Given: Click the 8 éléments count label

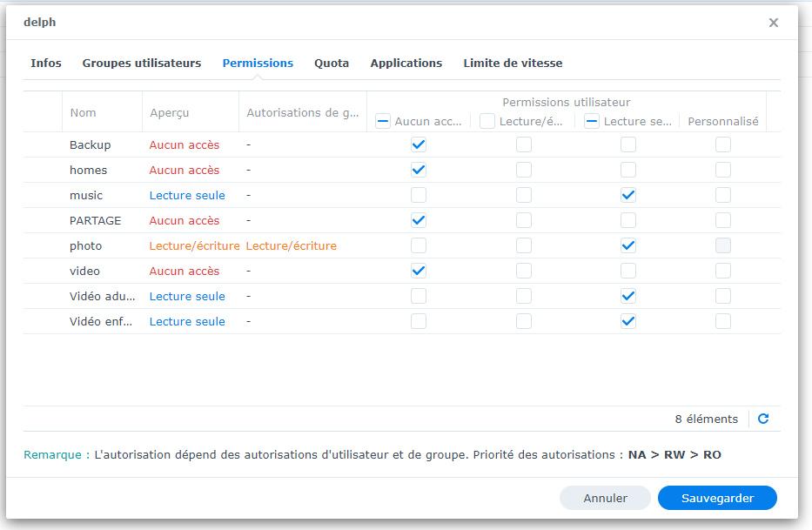Looking at the screenshot, I should tap(707, 419).
